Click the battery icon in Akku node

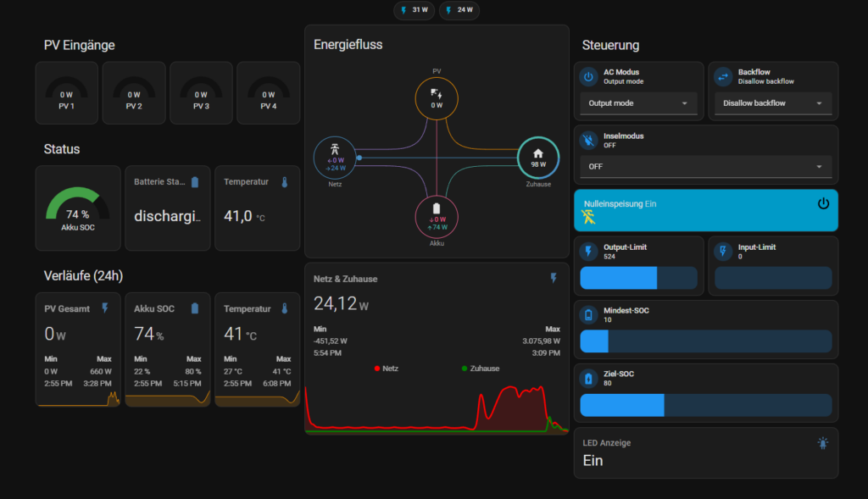click(x=437, y=208)
